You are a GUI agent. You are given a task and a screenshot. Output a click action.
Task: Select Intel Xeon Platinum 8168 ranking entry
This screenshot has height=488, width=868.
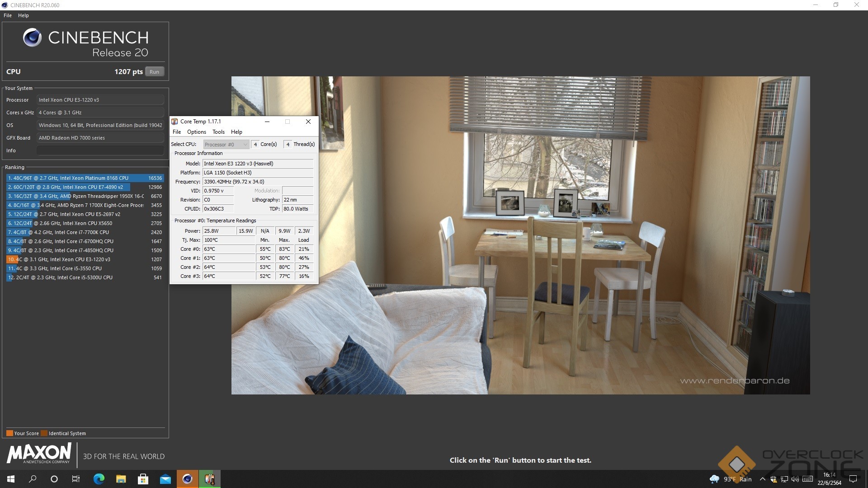[x=85, y=178]
